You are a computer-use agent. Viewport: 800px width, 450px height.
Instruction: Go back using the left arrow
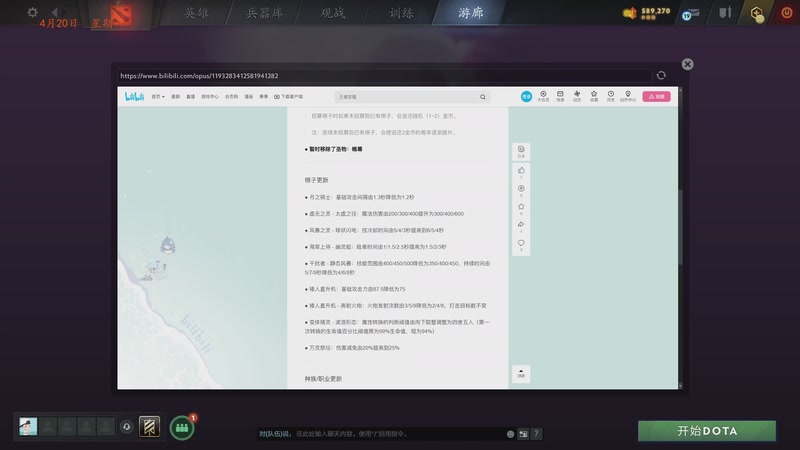coord(54,11)
